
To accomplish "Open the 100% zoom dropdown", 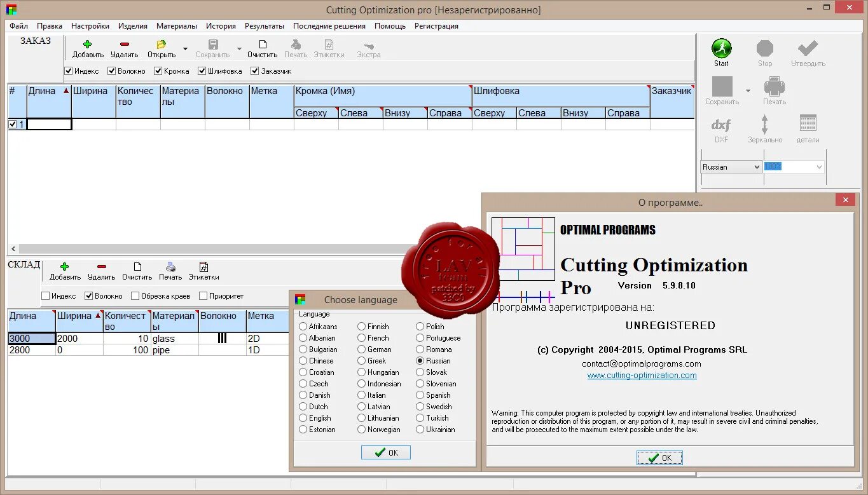I will [x=794, y=166].
